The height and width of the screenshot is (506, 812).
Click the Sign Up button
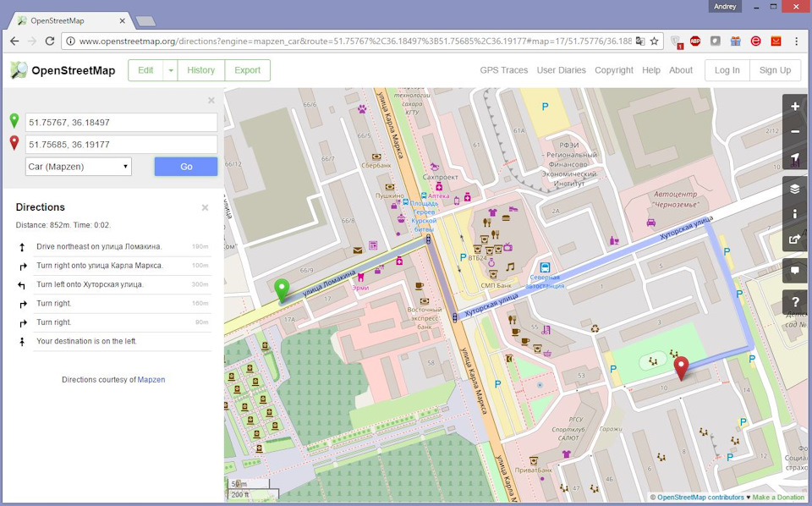pyautogui.click(x=776, y=70)
